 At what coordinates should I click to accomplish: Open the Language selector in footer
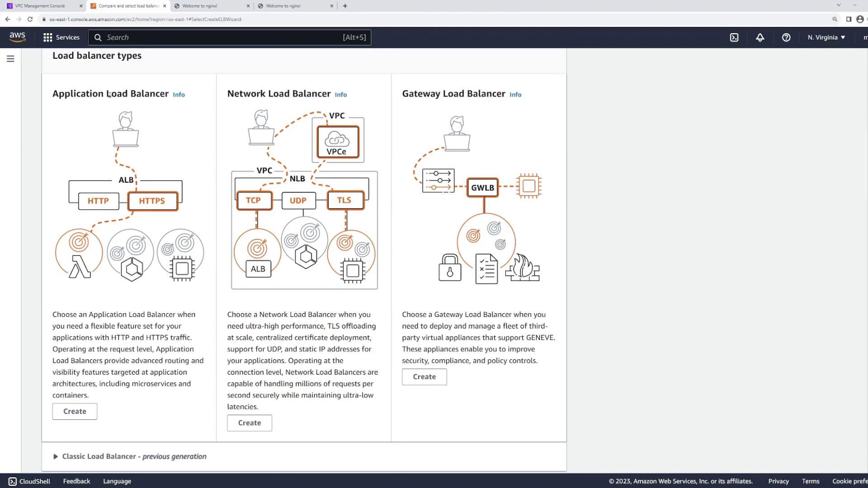click(x=117, y=481)
